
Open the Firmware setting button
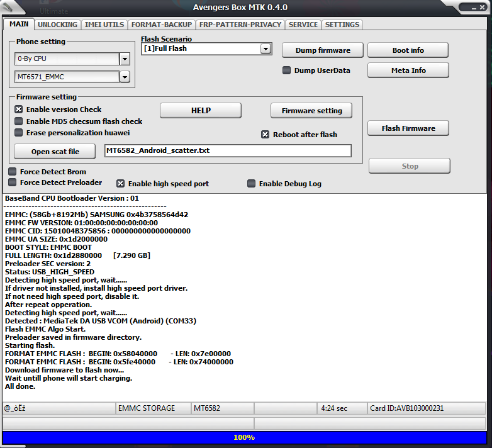311,111
